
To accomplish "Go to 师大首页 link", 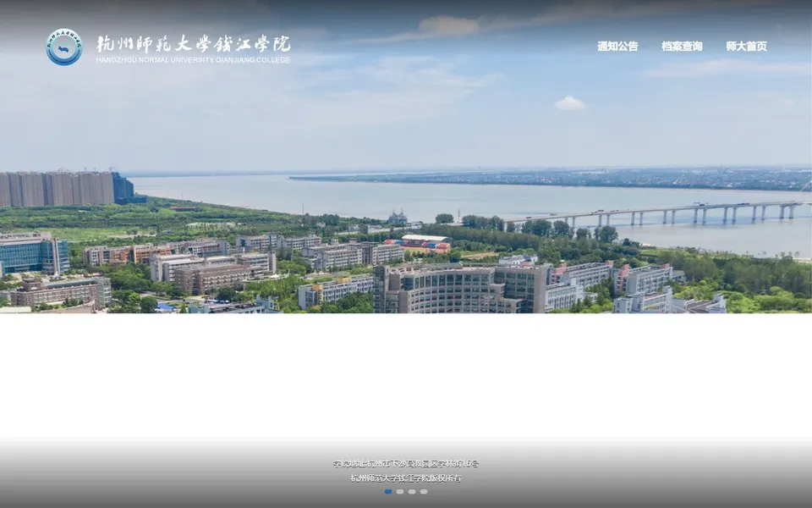I will click(x=746, y=46).
